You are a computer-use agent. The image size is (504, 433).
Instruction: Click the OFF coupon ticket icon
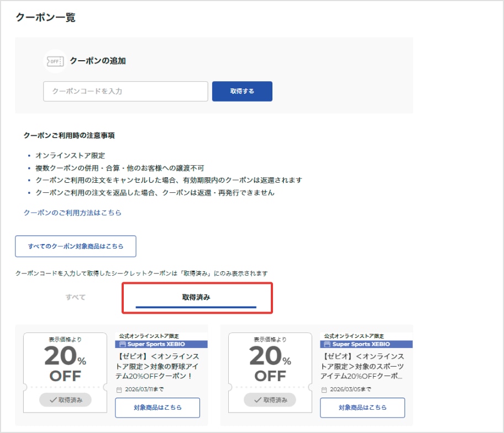pos(54,62)
